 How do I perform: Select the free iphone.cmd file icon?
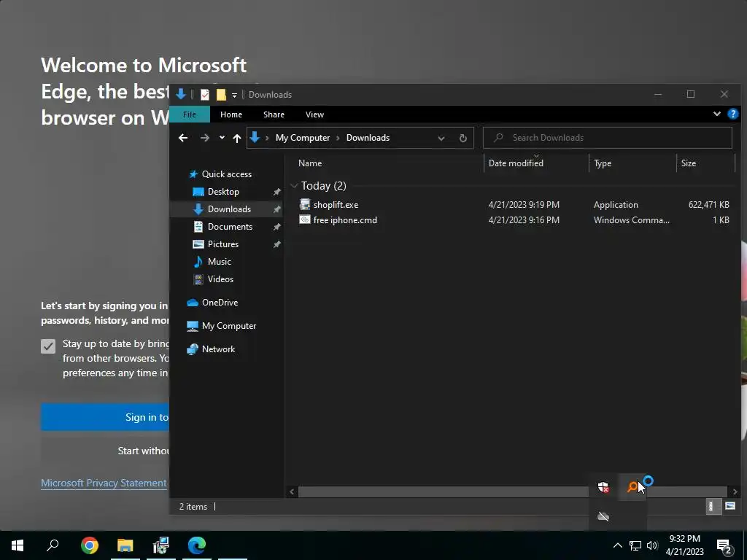point(305,219)
